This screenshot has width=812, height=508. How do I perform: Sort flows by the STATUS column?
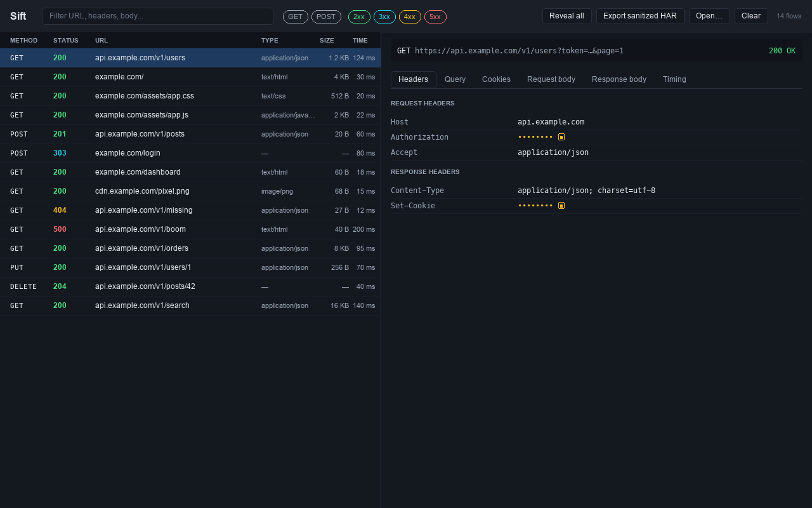pos(66,41)
